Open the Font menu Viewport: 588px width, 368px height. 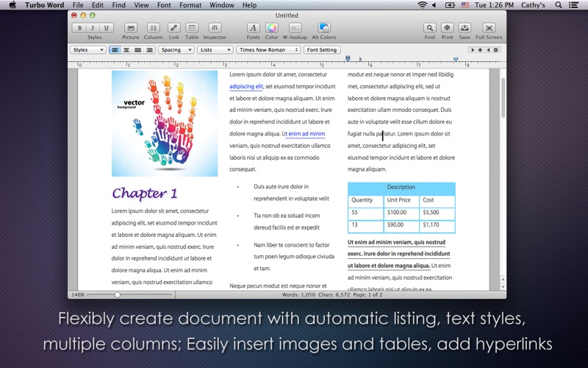164,5
